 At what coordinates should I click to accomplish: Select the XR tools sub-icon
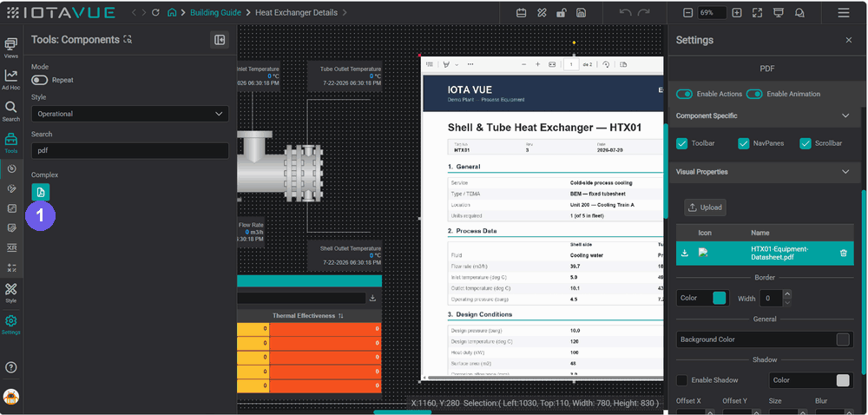(x=11, y=248)
